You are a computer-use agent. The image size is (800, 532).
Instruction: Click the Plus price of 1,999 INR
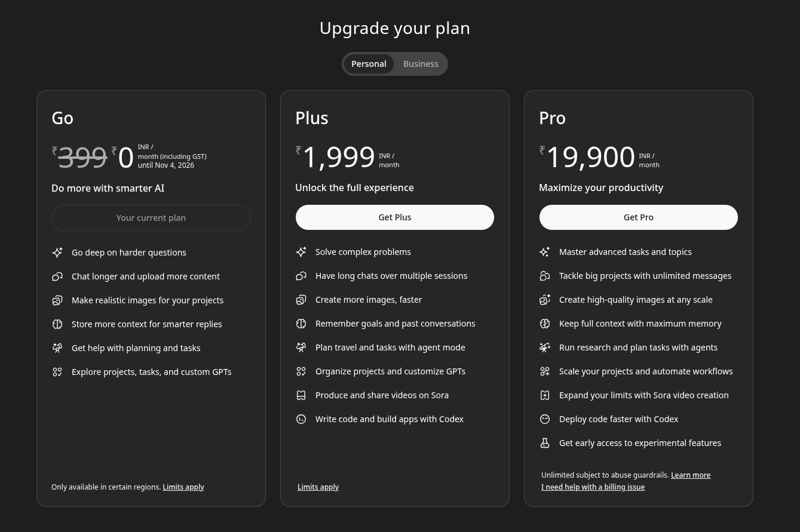pos(339,157)
